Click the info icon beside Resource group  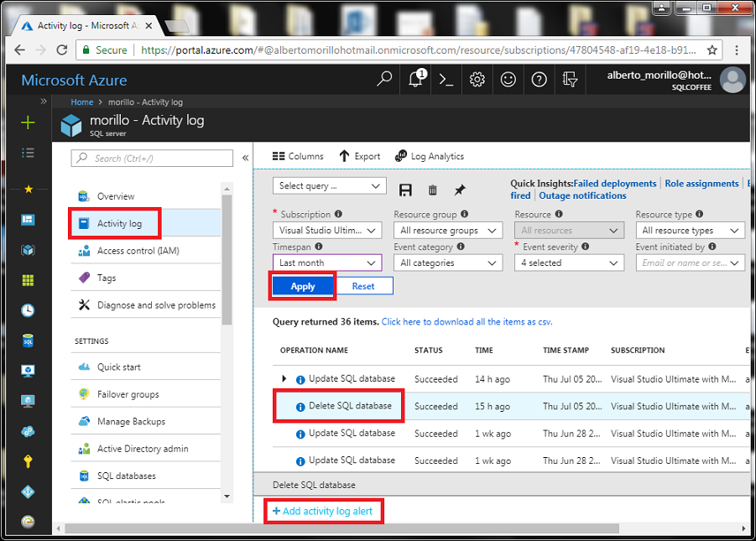464,214
